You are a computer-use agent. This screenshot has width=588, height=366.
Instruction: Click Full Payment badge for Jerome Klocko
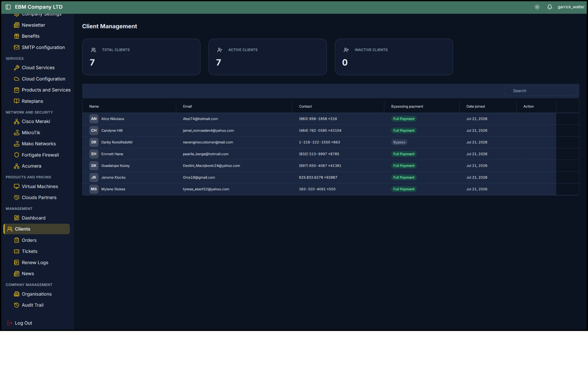pyautogui.click(x=404, y=177)
